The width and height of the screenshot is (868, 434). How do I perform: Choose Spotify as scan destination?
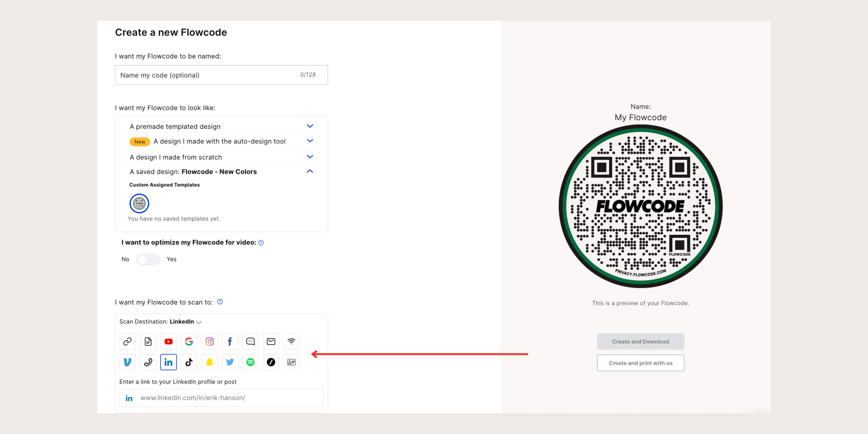click(x=250, y=362)
